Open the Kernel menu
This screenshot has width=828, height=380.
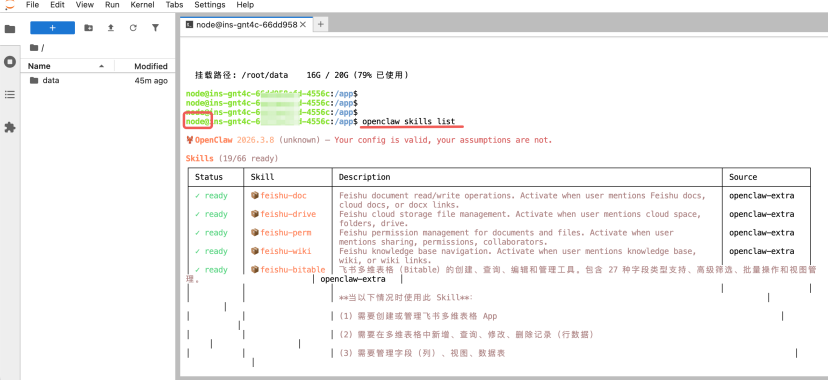point(143,5)
